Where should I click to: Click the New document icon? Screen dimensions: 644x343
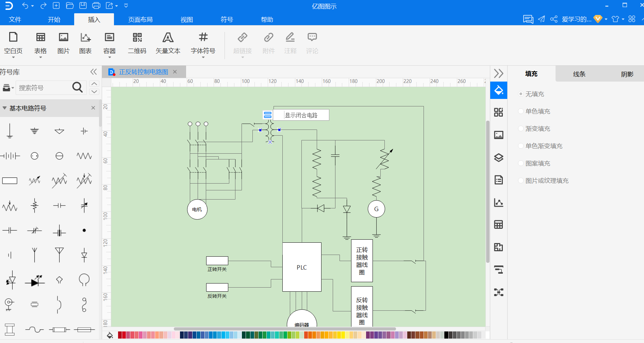[x=56, y=5]
